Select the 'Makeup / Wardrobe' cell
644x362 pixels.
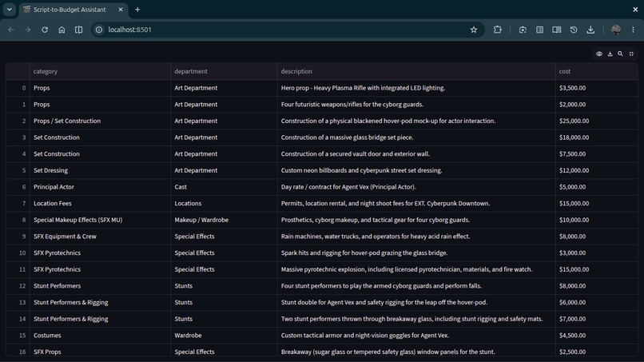(x=224, y=220)
